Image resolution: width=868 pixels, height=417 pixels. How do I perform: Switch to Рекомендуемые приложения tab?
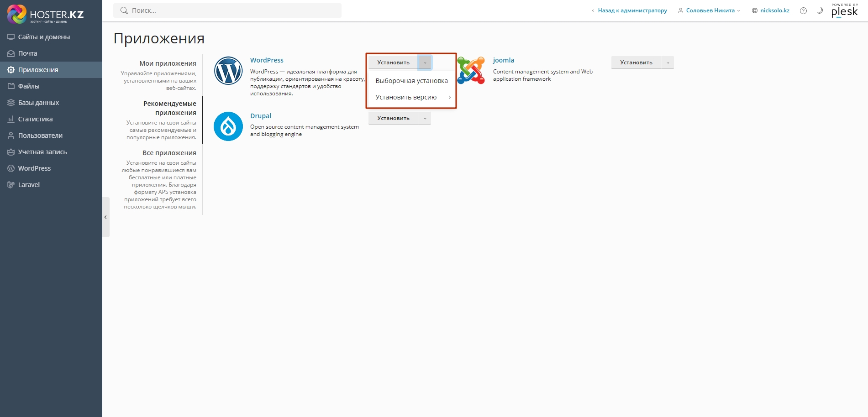(x=170, y=108)
